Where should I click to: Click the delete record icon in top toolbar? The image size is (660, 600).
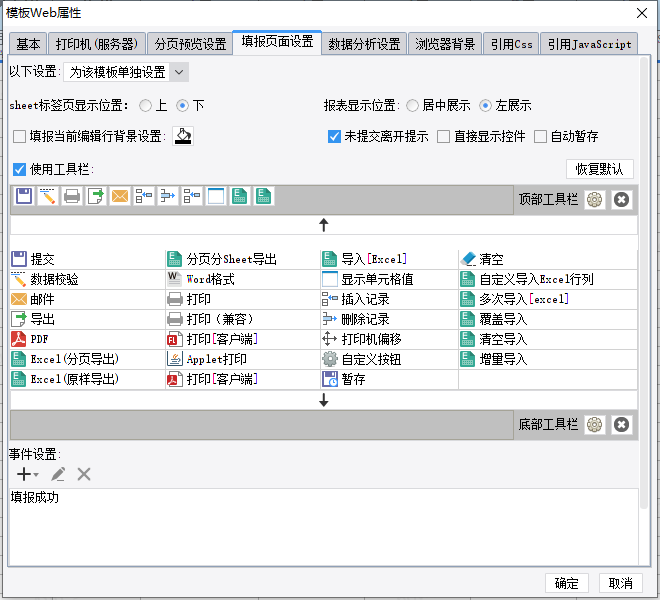[168, 196]
